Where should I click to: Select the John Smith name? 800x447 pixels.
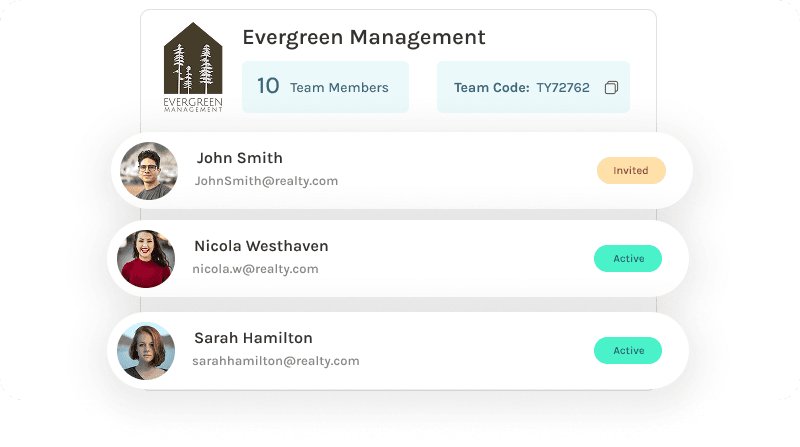coord(239,158)
